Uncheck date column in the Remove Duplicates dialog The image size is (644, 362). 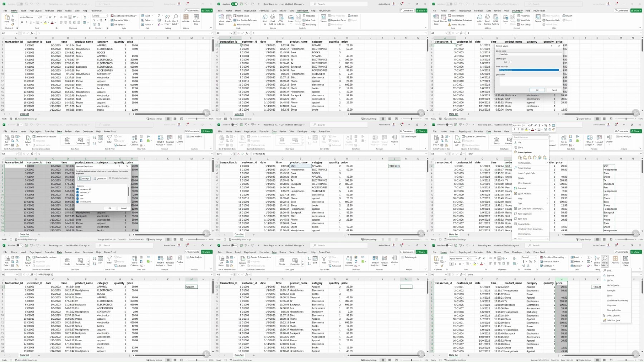(x=78, y=196)
